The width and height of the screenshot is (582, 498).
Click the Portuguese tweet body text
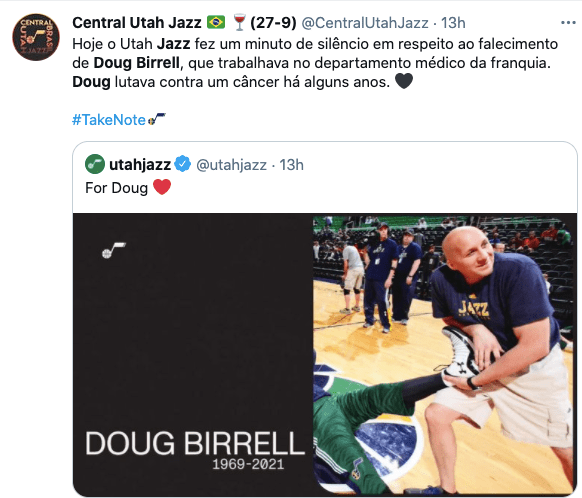pyautogui.click(x=315, y=63)
